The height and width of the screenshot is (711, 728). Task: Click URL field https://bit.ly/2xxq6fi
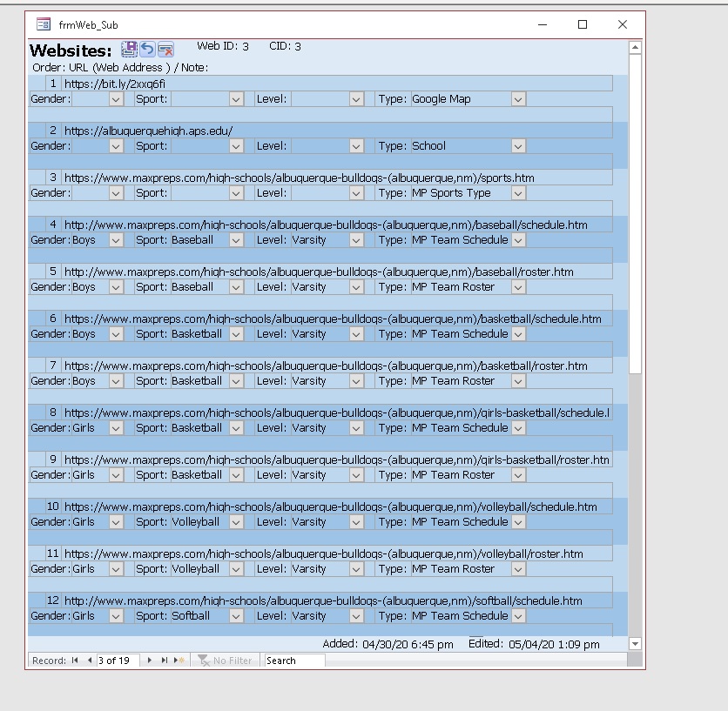pyautogui.click(x=338, y=84)
